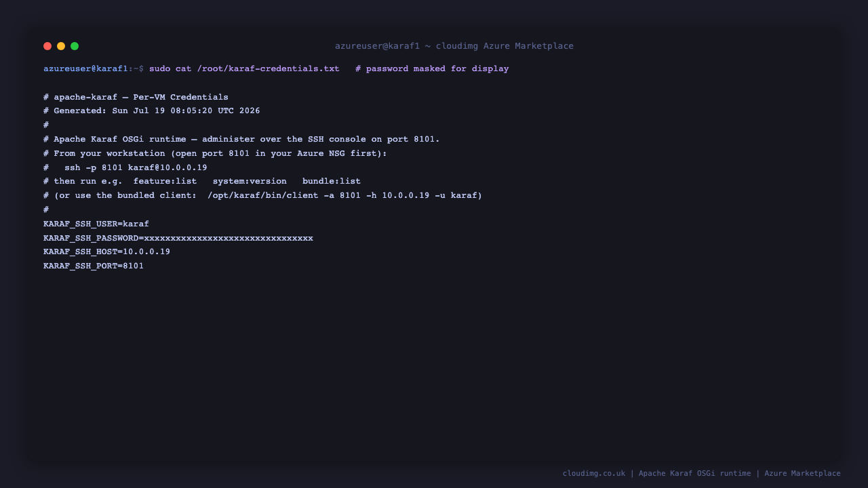Click the 'KARAF_SSH_PORT=8101' line
The width and height of the screenshot is (868, 488).
(x=94, y=266)
